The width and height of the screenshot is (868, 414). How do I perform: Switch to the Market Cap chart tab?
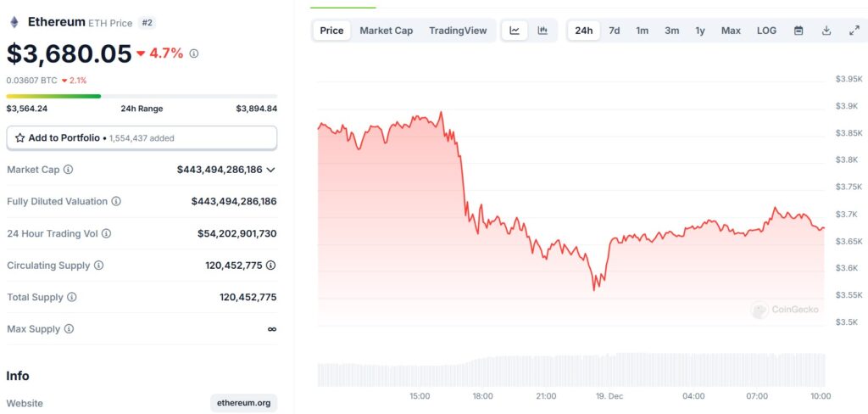point(387,31)
